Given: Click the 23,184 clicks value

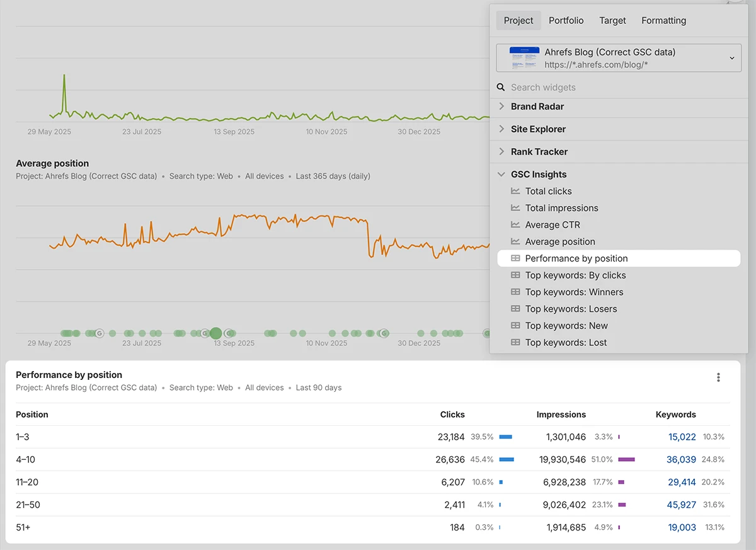Looking at the screenshot, I should 450,437.
